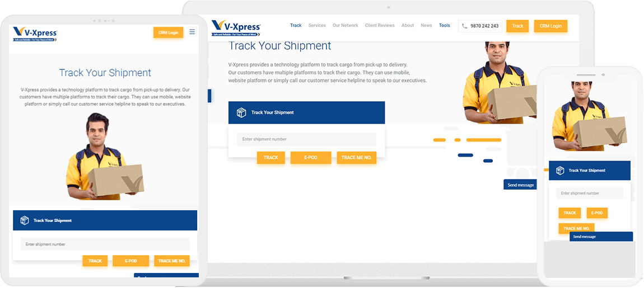
Task: Click package box icon in laptop tracking header
Action: pos(241,112)
